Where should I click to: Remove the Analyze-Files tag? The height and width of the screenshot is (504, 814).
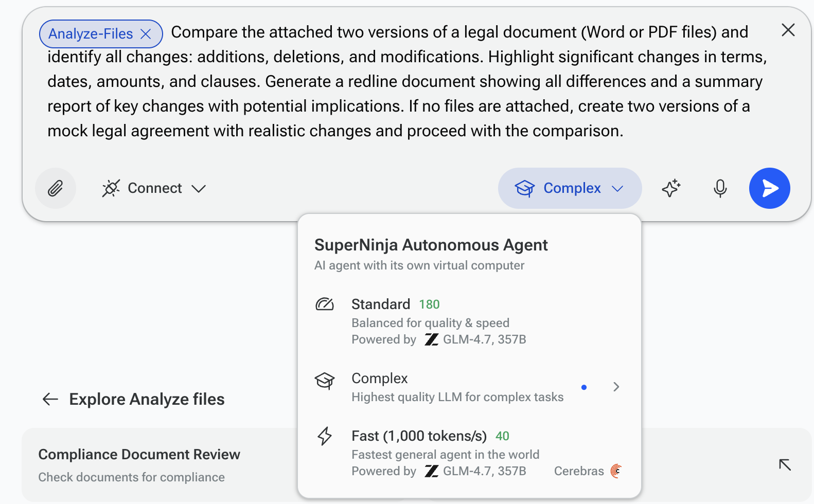[x=146, y=34]
